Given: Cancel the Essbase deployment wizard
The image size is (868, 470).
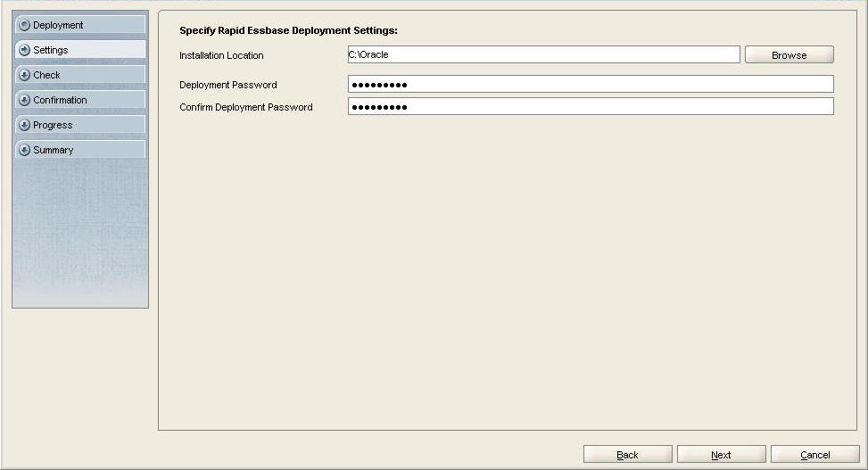Looking at the screenshot, I should pos(814,455).
